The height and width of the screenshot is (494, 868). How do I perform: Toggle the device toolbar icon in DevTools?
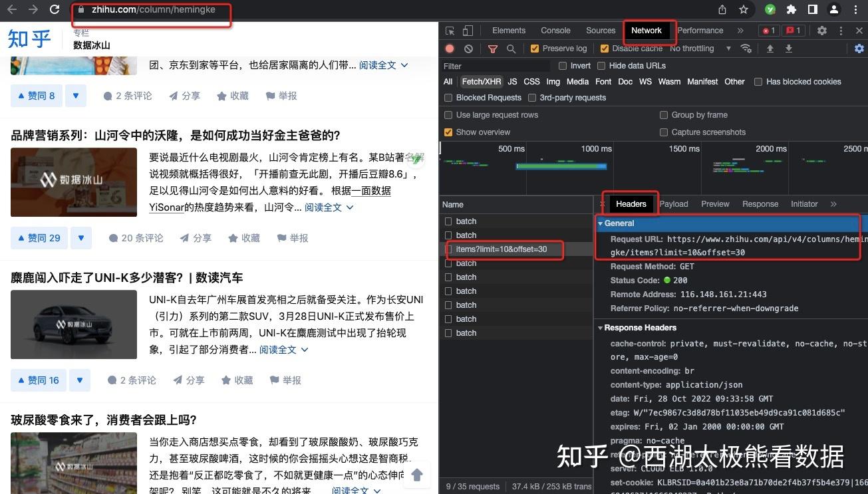coord(468,31)
